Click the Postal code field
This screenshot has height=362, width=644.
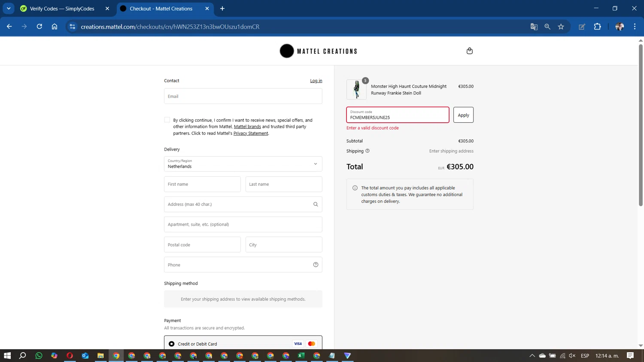[x=202, y=244]
